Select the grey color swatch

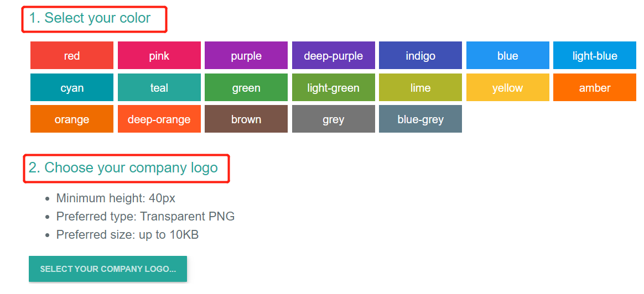point(334,119)
